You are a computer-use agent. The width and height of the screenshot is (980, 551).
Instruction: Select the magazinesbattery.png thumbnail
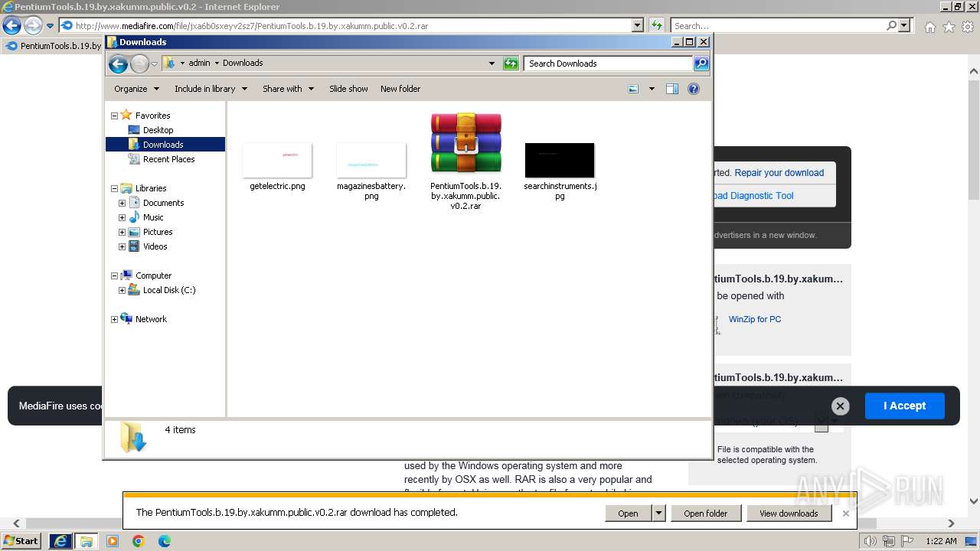[371, 159]
